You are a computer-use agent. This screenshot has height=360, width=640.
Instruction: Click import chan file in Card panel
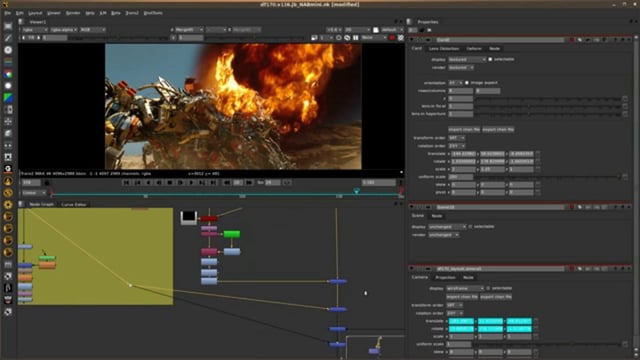464,129
